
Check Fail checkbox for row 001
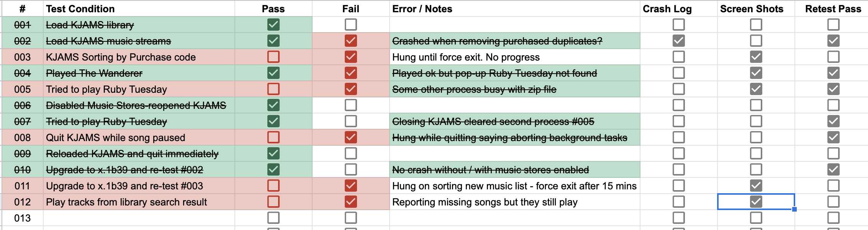[350, 25]
